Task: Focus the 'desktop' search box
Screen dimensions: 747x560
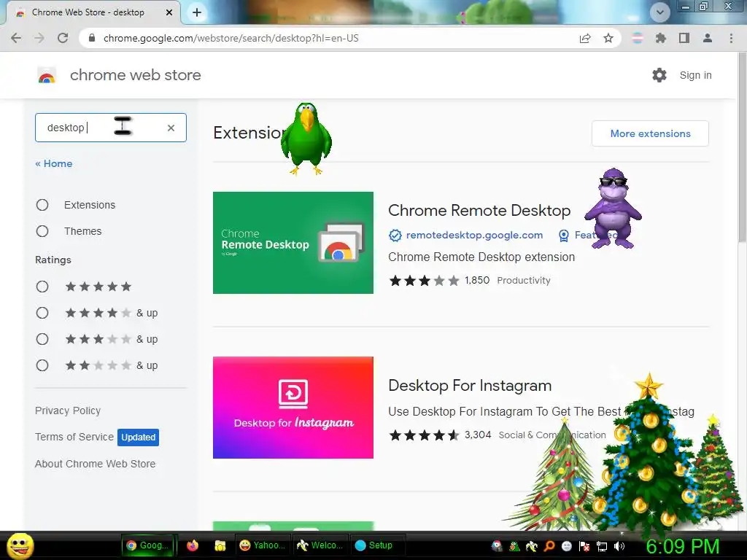Action: (x=111, y=128)
